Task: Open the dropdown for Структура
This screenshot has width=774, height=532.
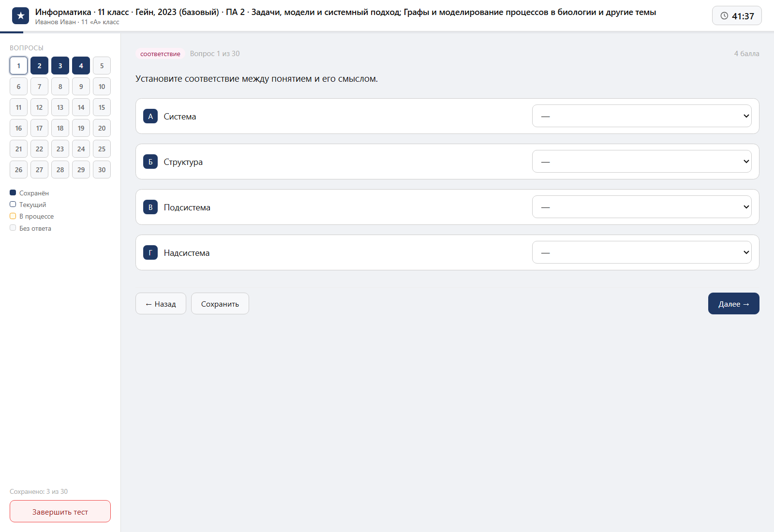Action: coord(641,162)
